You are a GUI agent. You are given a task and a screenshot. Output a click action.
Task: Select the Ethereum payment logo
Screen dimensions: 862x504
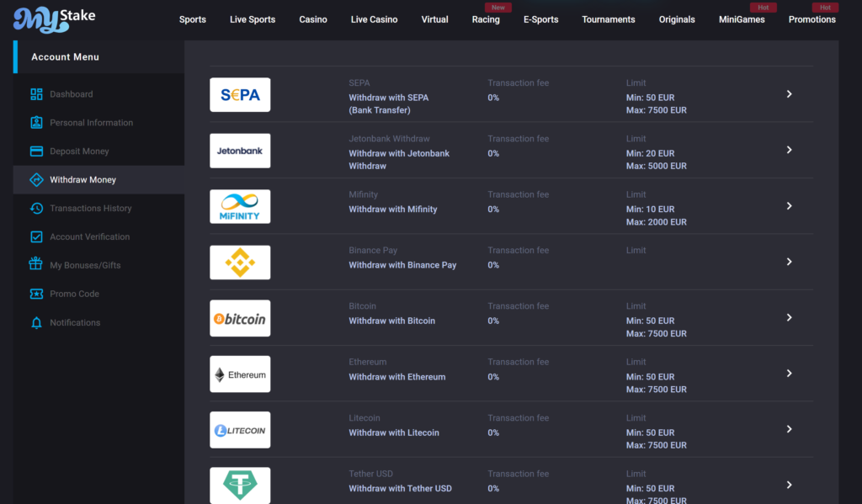pyautogui.click(x=240, y=374)
